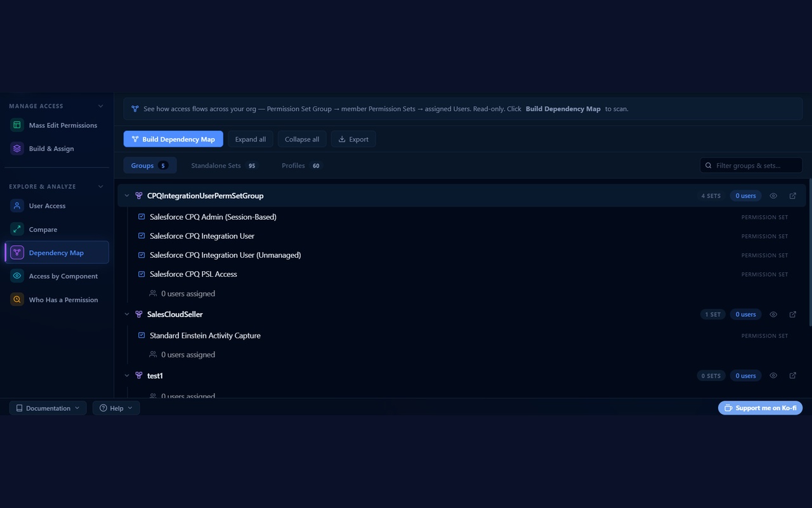Click the Filter groups & sets search field
The width and height of the screenshot is (812, 508).
click(751, 166)
